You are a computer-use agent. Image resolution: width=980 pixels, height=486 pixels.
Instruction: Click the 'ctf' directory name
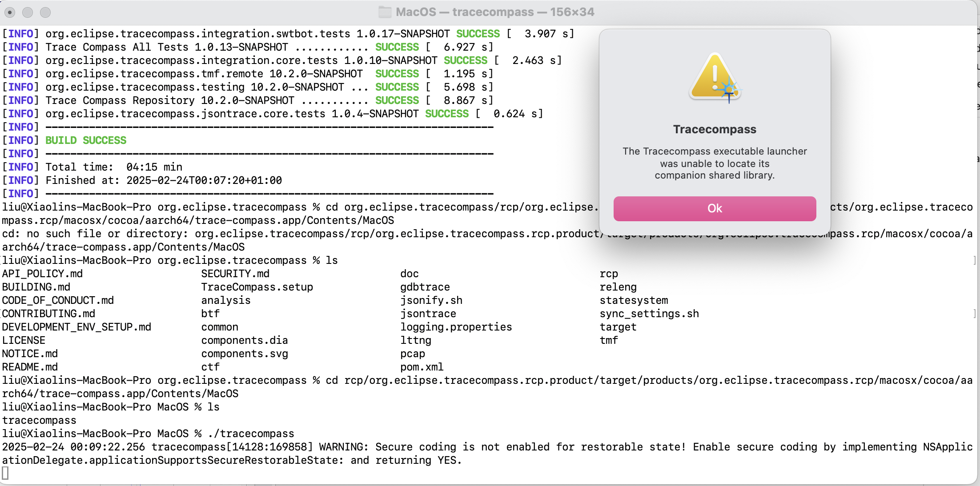pyautogui.click(x=210, y=367)
